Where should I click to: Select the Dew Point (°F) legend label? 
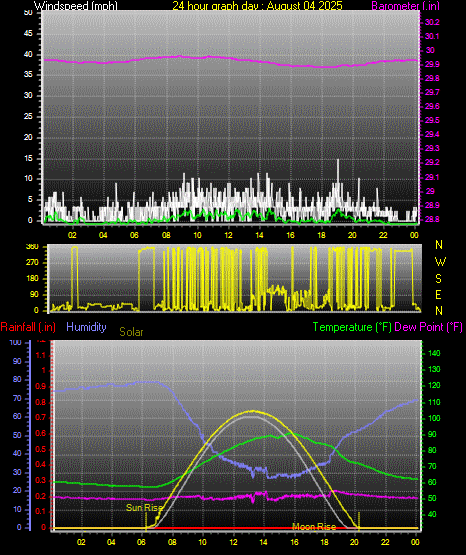click(x=428, y=327)
